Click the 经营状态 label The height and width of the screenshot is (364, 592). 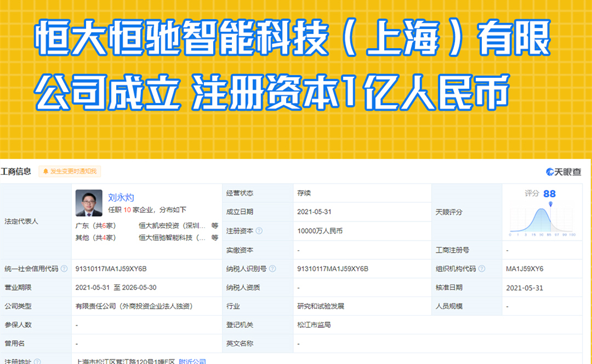click(240, 193)
